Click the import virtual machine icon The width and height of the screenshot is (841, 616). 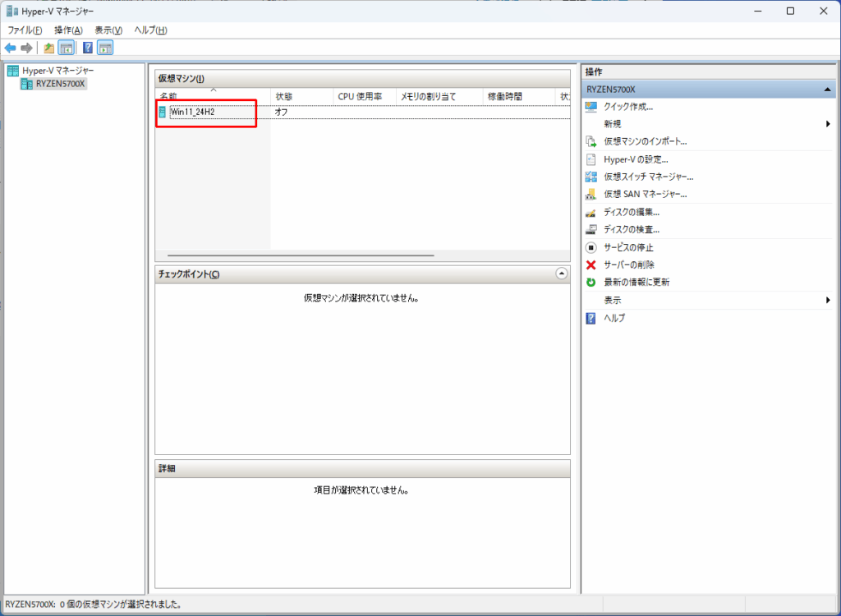(591, 141)
